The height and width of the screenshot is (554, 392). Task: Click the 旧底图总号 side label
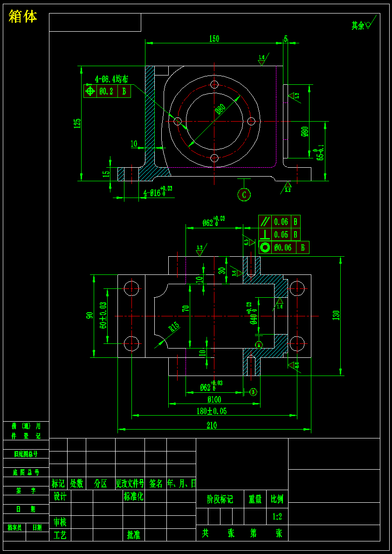pyautogui.click(x=26, y=454)
